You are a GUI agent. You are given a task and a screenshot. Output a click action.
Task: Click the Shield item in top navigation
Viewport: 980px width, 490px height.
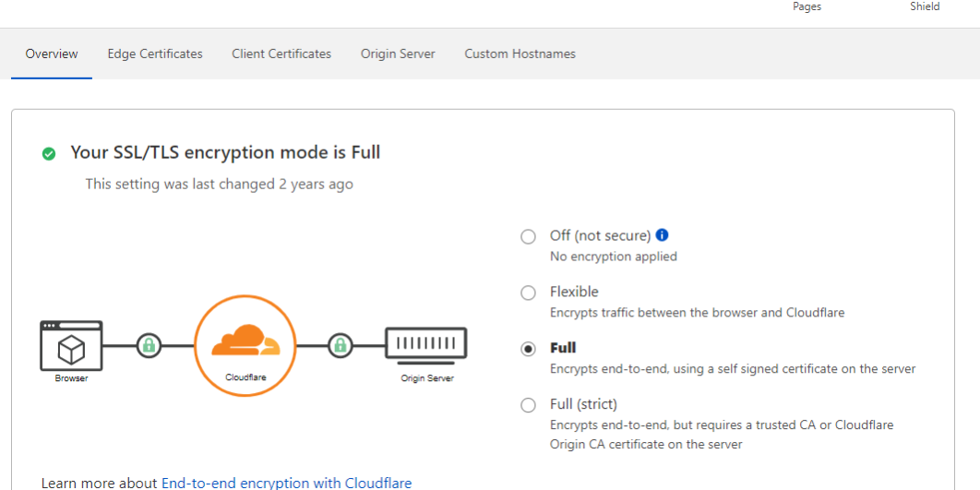(925, 6)
